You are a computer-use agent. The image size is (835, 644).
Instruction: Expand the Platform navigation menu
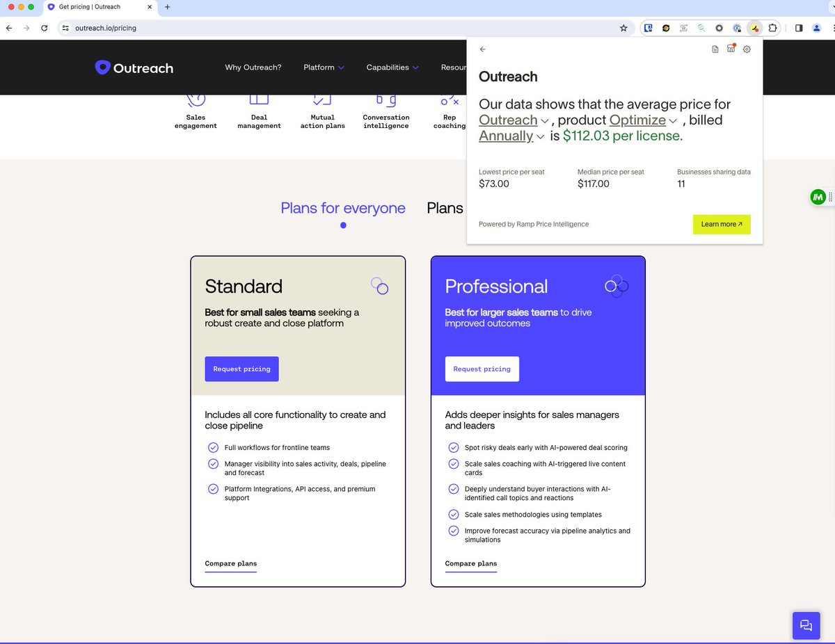324,67
